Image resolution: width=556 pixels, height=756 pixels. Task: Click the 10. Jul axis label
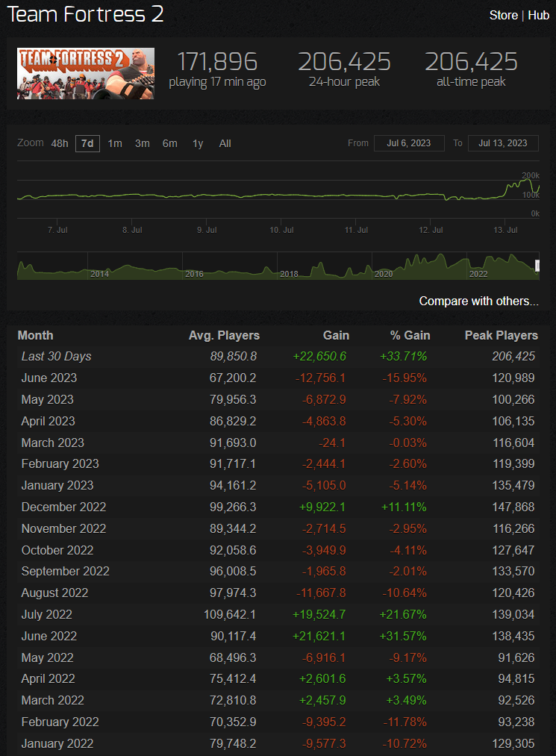point(281,230)
